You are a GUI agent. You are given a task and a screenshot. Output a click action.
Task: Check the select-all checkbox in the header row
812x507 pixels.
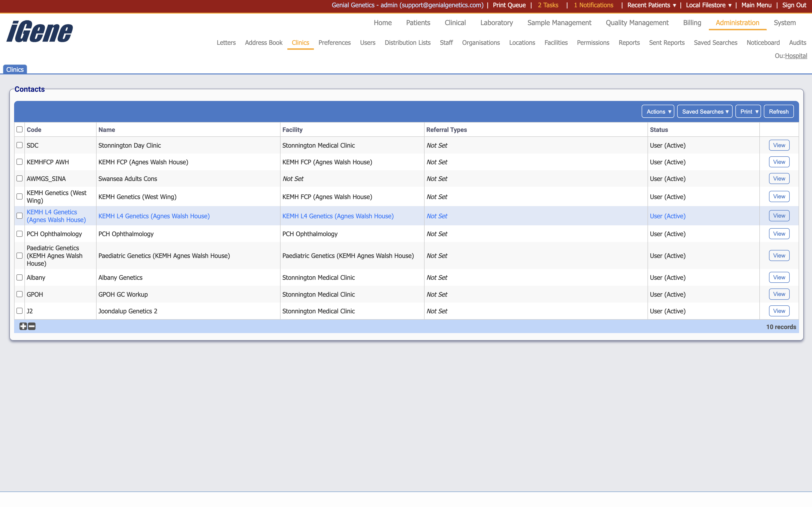(x=19, y=129)
